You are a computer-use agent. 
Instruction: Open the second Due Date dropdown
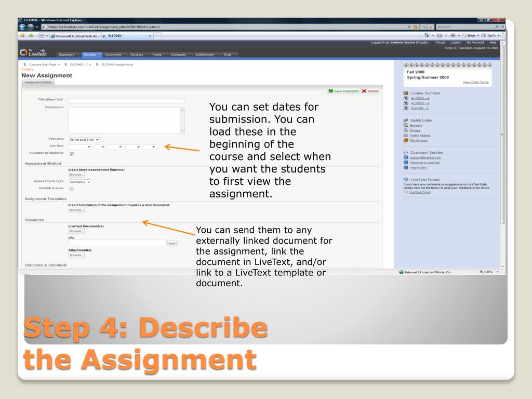point(99,147)
